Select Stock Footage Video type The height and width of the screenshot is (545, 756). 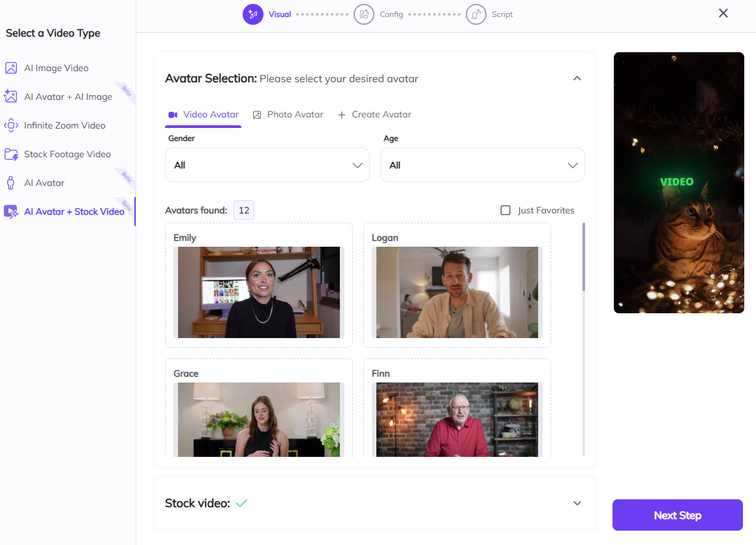pos(67,154)
